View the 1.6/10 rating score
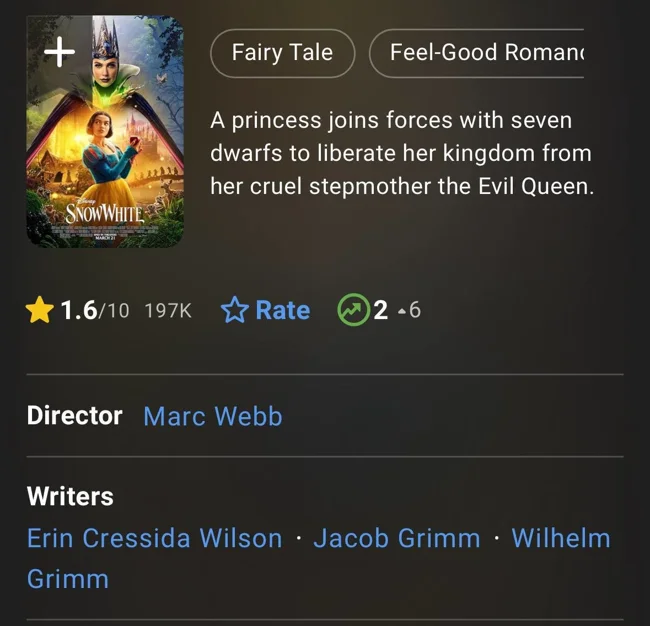Viewport: 650px width, 626px height. 95,311
